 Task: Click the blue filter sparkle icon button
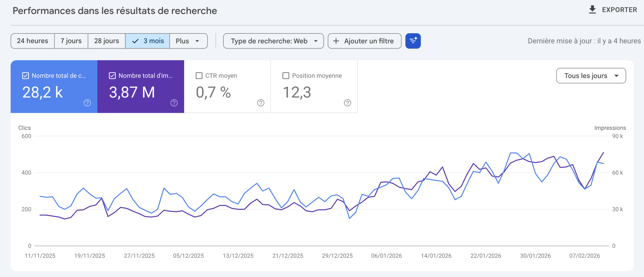click(413, 41)
